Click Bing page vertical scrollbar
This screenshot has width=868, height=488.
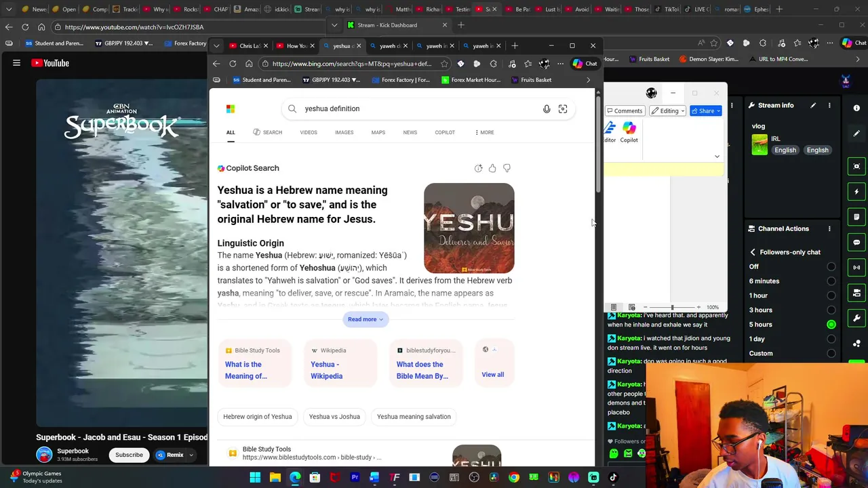[x=598, y=146]
